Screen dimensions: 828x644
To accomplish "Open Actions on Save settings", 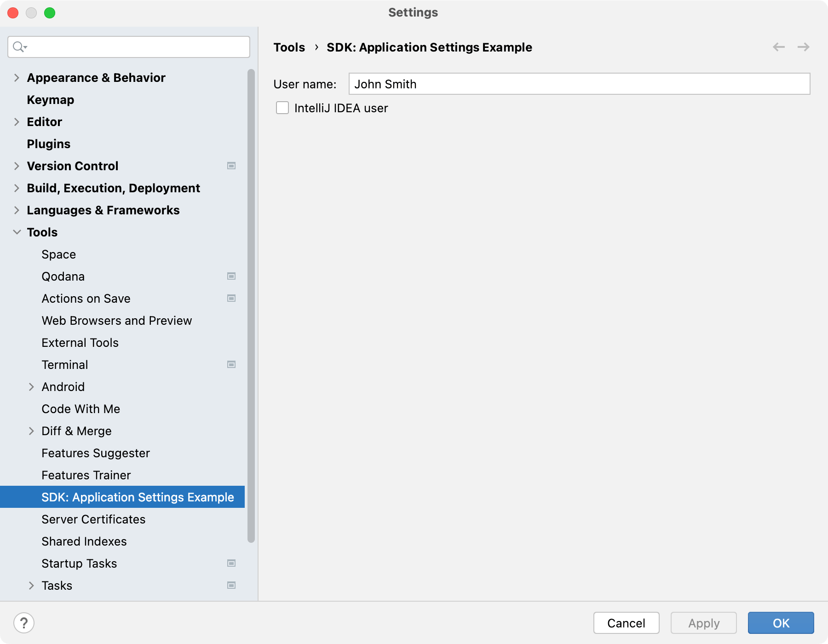I will pyautogui.click(x=86, y=299).
